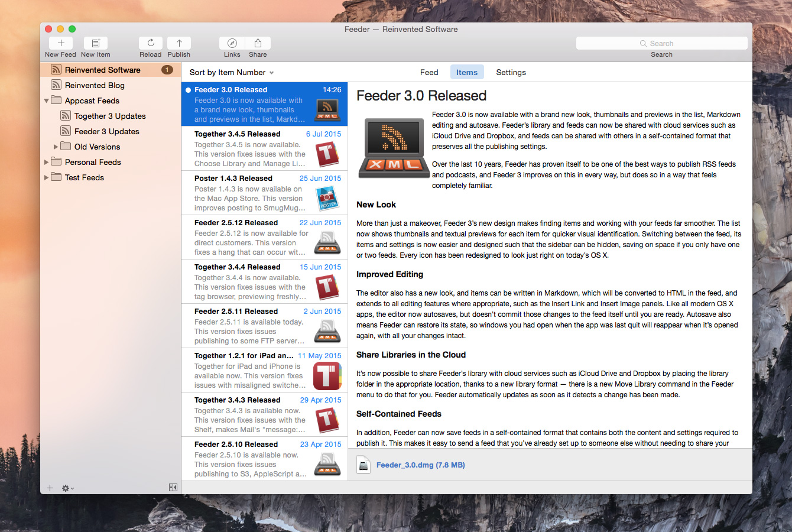Click the RSS icon beside Reinvented Blog

[56, 85]
